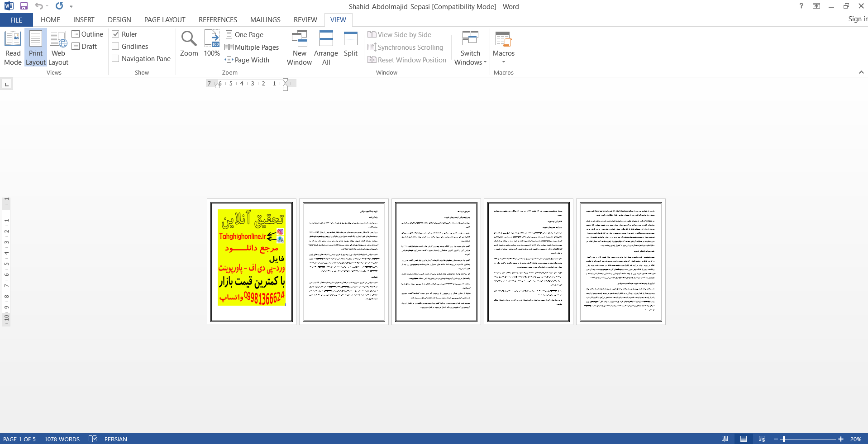Repeat the last action
Image resolution: width=868 pixels, height=444 pixels.
tap(59, 6)
